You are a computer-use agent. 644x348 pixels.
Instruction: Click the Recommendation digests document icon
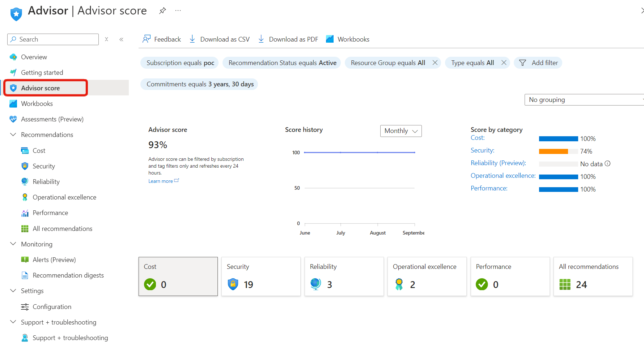click(25, 275)
